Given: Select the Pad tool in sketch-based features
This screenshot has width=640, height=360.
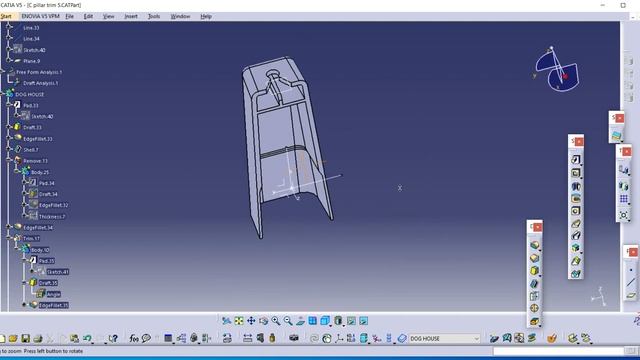Looking at the screenshot, I should [576, 160].
